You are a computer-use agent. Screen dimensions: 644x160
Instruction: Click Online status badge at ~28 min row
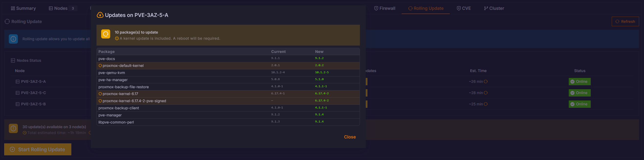pyautogui.click(x=580, y=93)
